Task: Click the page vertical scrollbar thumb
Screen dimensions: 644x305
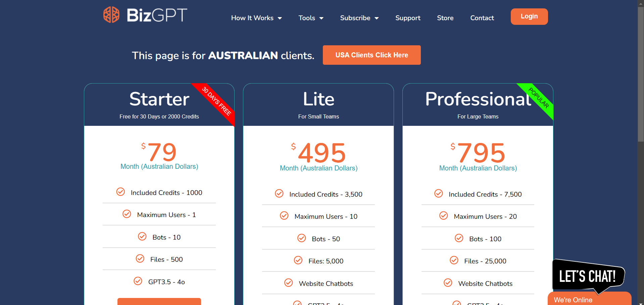Action: coord(641,74)
